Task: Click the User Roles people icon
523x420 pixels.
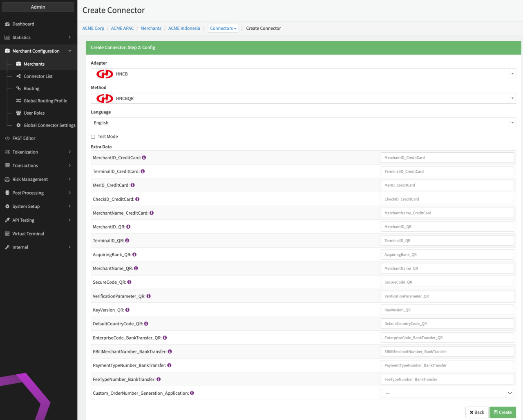Action: [18, 113]
